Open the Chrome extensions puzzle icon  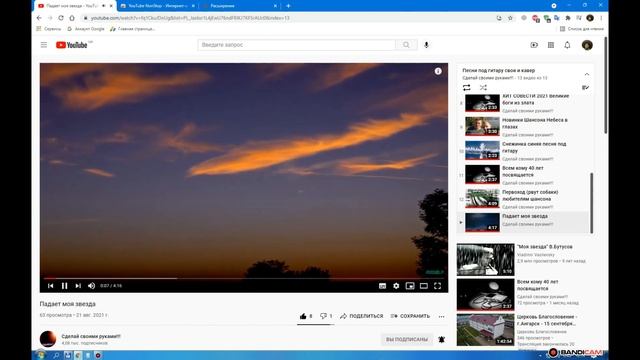(568, 18)
